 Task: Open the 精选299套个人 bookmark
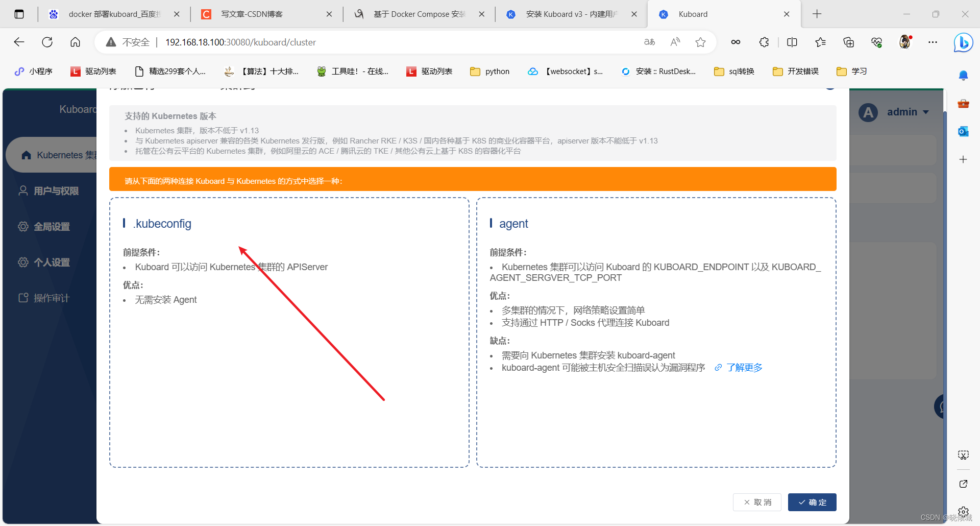tap(170, 71)
